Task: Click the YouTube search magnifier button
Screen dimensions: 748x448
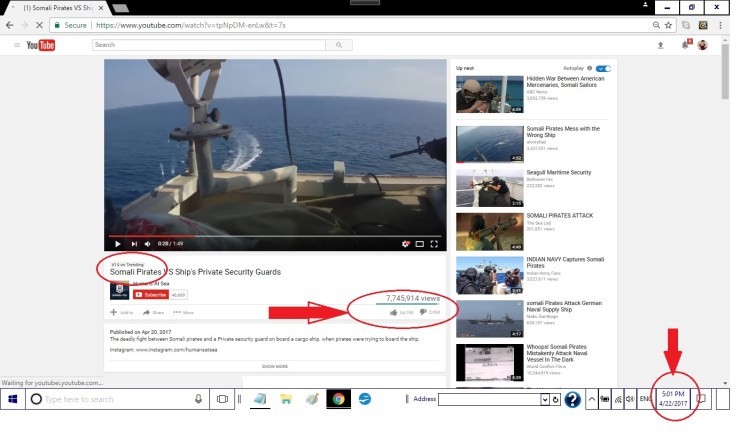Action: [339, 45]
